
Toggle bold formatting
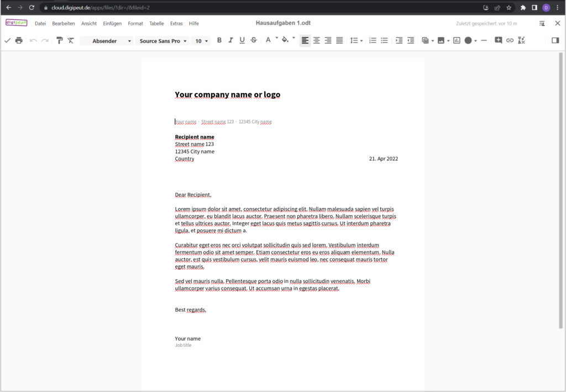[219, 40]
